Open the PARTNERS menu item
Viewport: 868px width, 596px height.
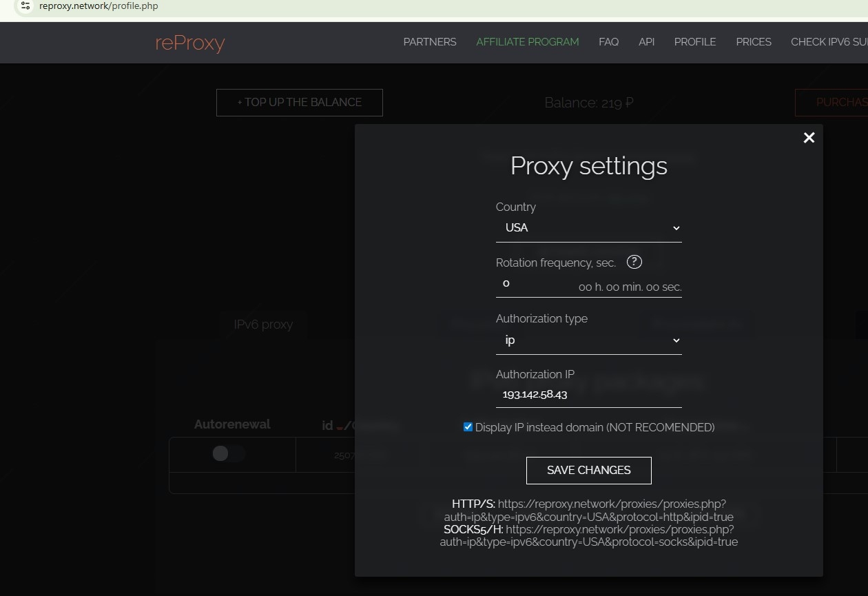coord(430,42)
